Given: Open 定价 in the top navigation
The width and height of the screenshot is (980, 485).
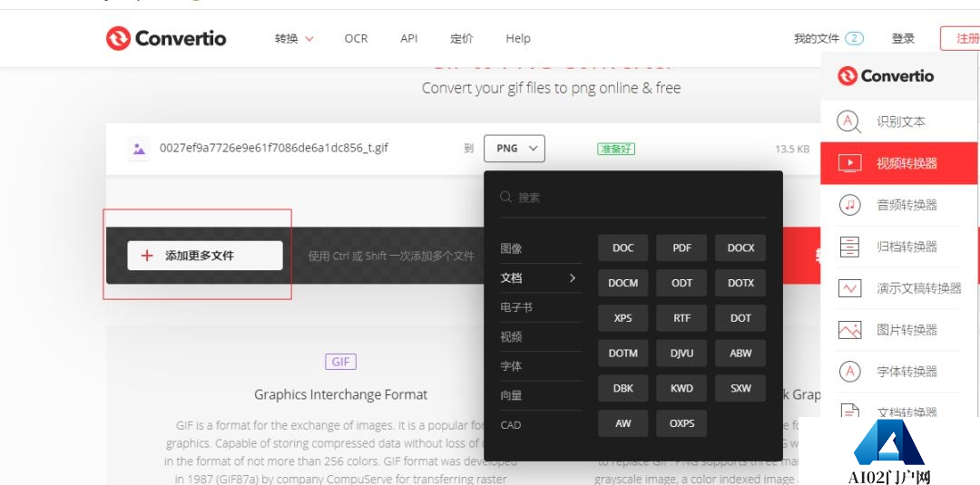Looking at the screenshot, I should tap(461, 39).
